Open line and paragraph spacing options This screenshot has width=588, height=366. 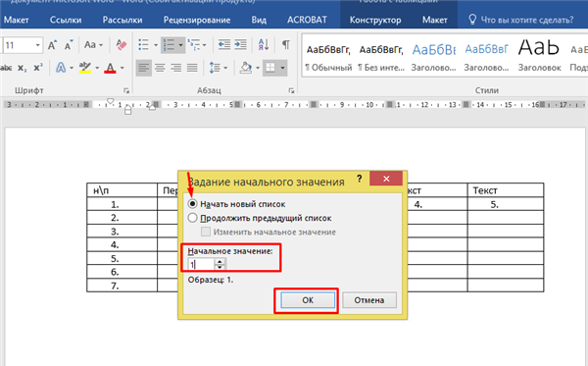pos(219,68)
